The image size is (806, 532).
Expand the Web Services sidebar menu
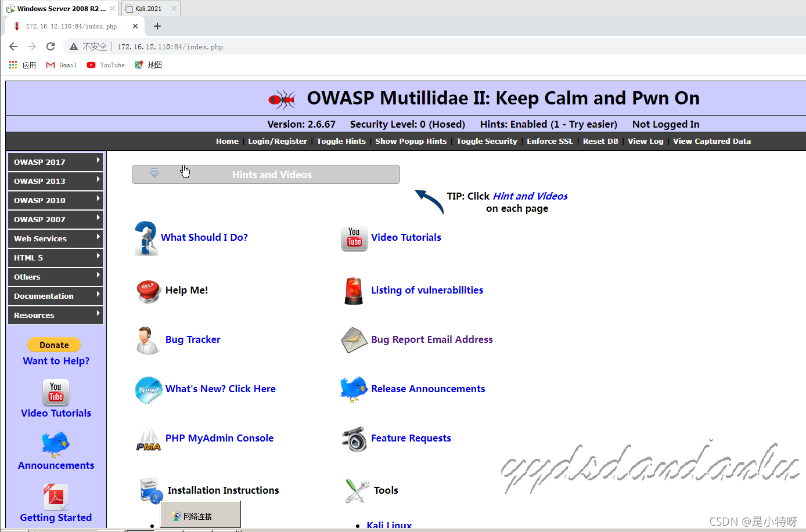coord(56,238)
